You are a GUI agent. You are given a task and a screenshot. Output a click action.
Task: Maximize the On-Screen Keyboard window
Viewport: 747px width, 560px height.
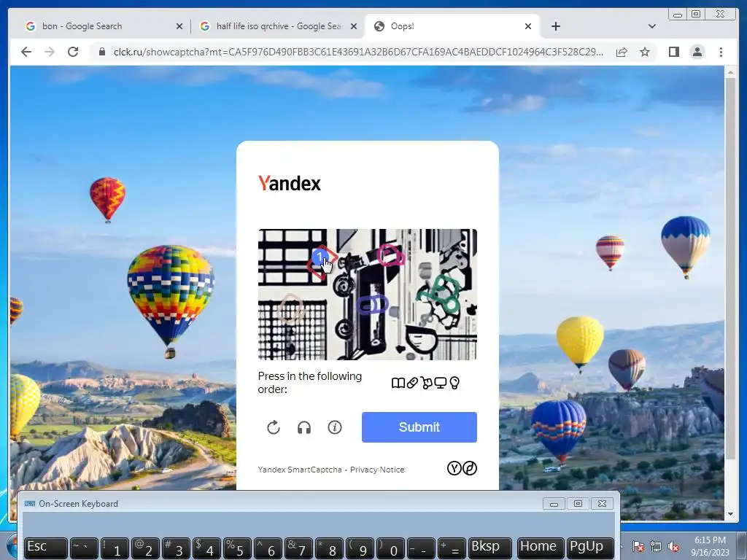coord(578,504)
